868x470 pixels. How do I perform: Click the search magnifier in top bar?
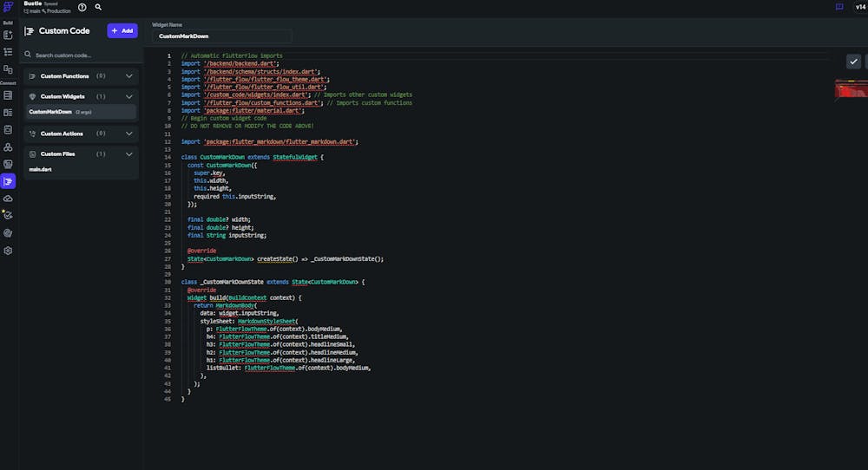98,7
